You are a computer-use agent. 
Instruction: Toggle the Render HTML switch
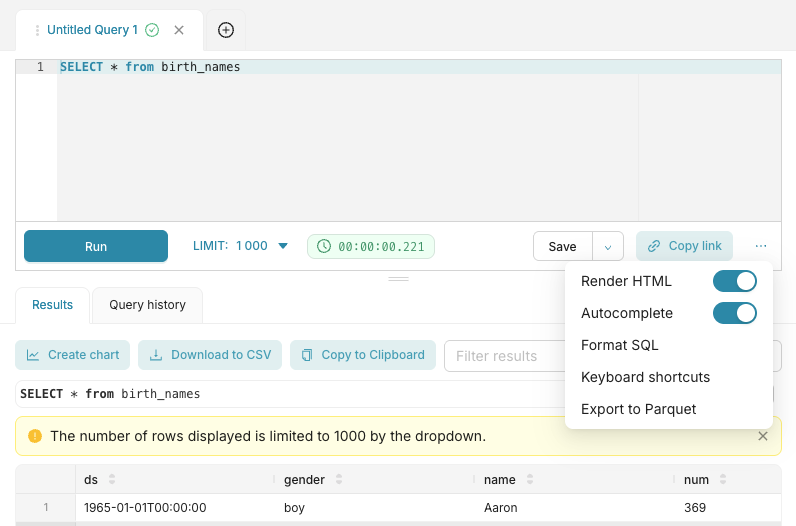click(x=734, y=281)
